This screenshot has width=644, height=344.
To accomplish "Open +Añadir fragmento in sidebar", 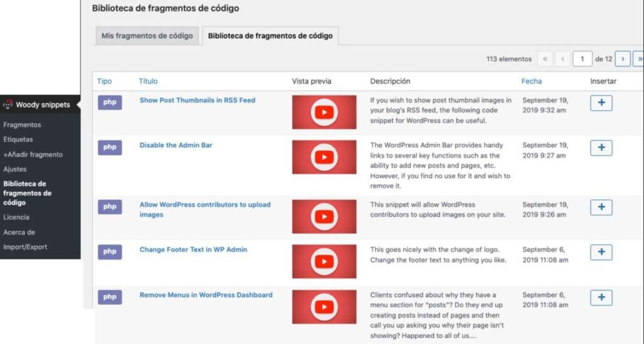I will click(x=33, y=155).
